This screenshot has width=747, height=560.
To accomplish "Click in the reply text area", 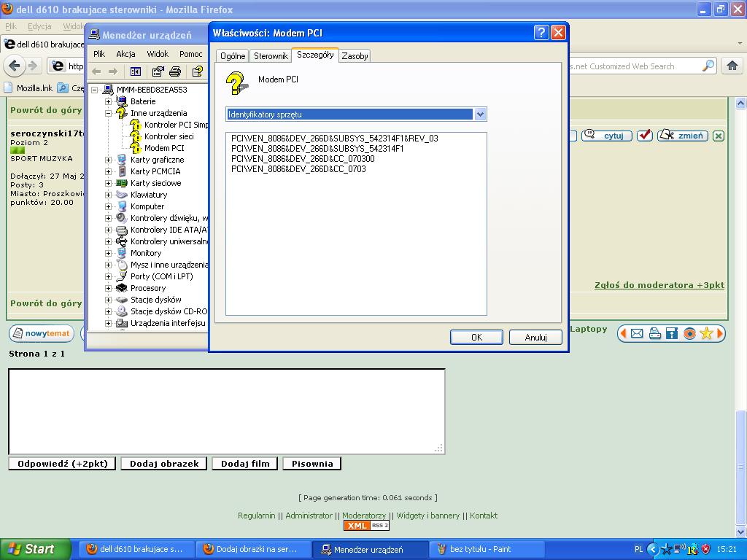I will 227,411.
